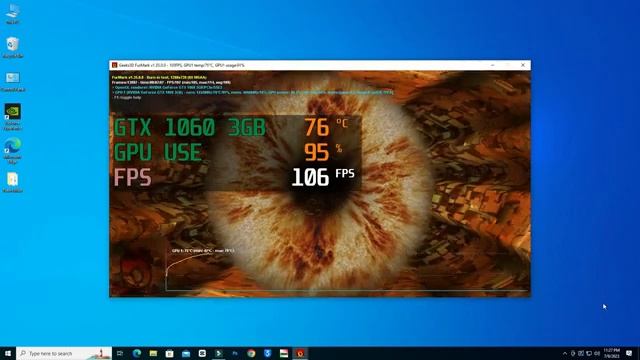Click the blue shield taskbar icon

267,353
